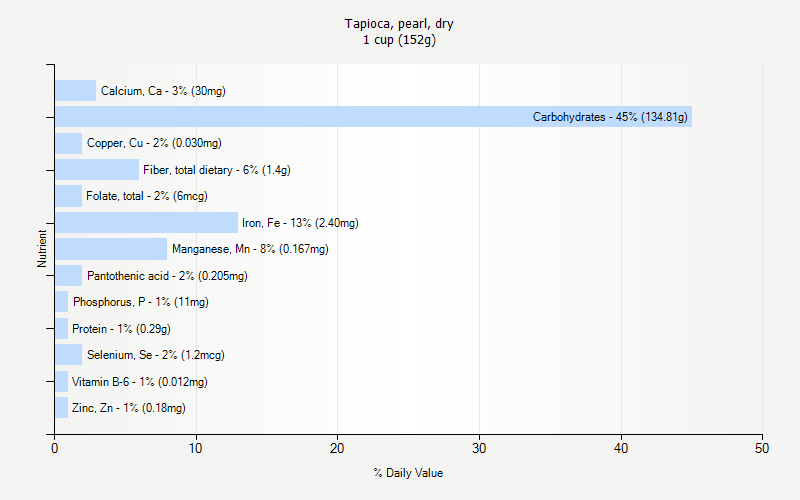
Task: Click the Fiber, total dietary - 6% label
Action: tap(217, 170)
